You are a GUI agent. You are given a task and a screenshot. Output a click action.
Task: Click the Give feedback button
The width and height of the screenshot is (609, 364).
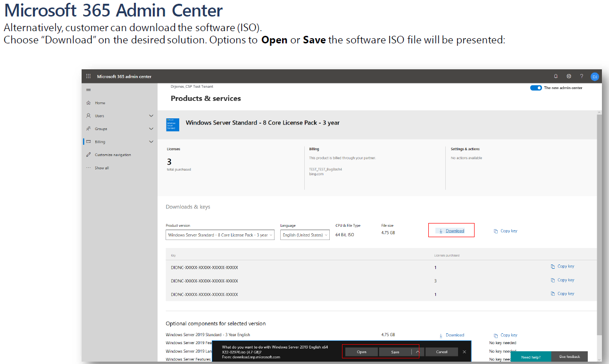pos(569,357)
